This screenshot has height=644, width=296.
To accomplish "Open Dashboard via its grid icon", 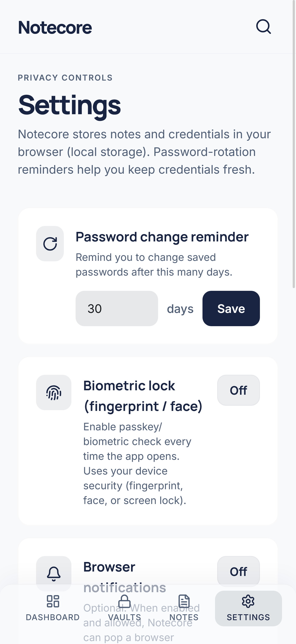I will (x=53, y=601).
